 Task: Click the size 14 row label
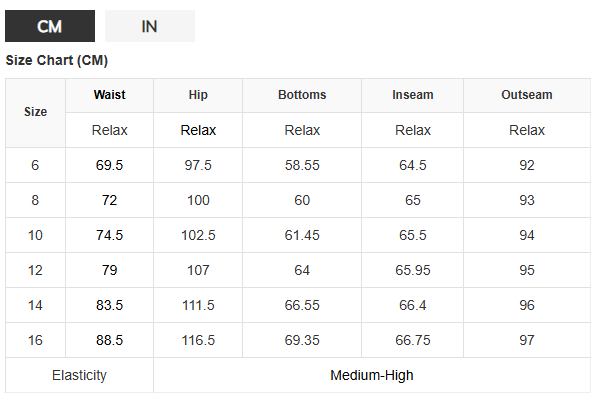click(35, 305)
